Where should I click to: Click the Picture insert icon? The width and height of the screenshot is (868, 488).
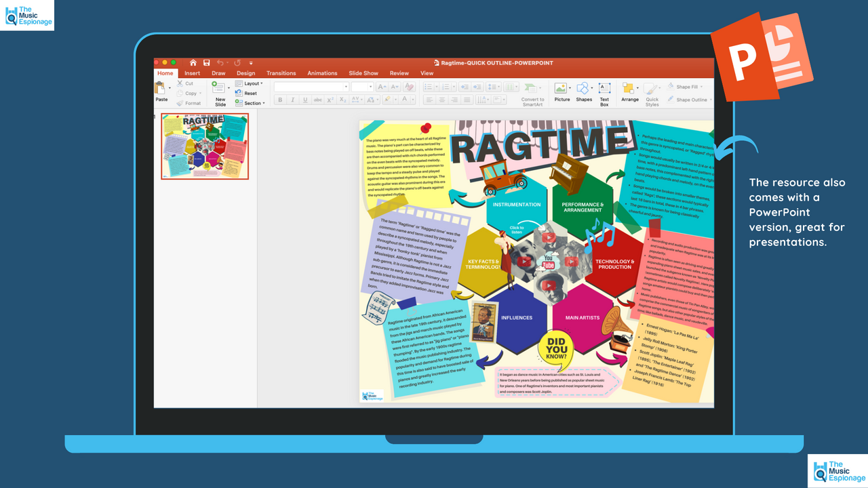pyautogui.click(x=561, y=89)
